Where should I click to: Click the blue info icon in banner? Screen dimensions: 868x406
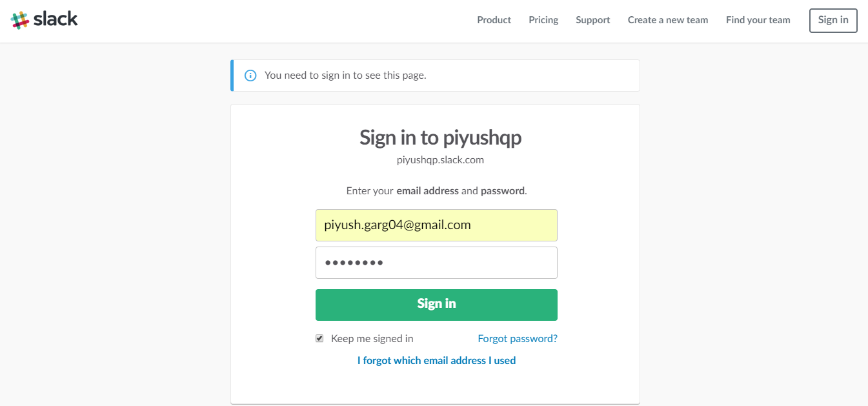[x=250, y=76]
